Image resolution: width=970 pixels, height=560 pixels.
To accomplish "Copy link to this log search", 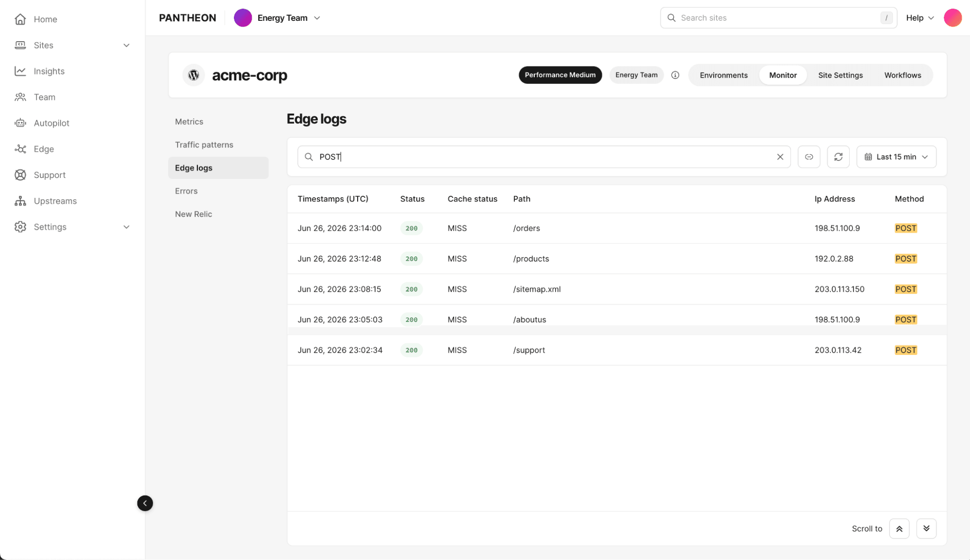I will (809, 157).
